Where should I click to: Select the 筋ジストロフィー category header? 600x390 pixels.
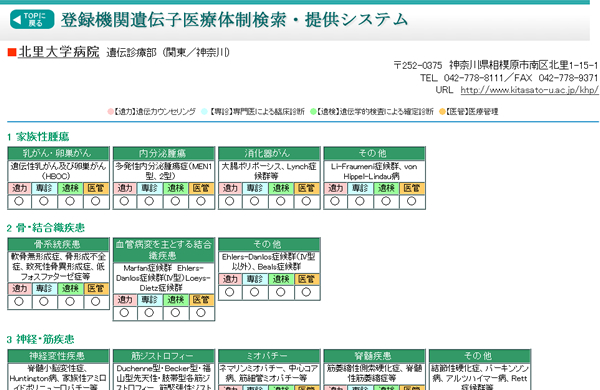(x=164, y=356)
